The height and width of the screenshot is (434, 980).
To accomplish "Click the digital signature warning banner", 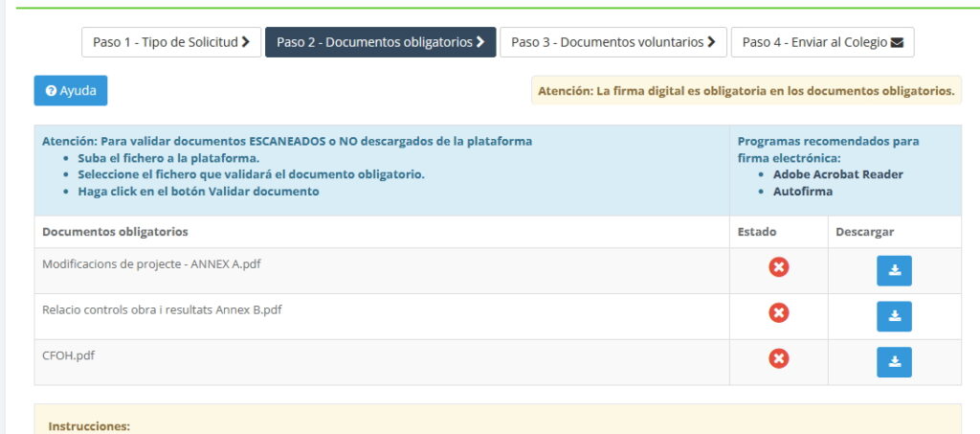I will pyautogui.click(x=746, y=91).
